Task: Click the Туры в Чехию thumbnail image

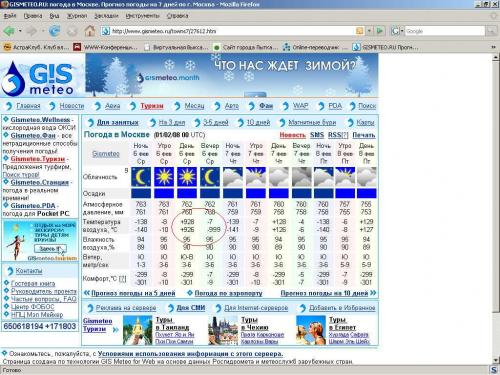Action: point(223,330)
